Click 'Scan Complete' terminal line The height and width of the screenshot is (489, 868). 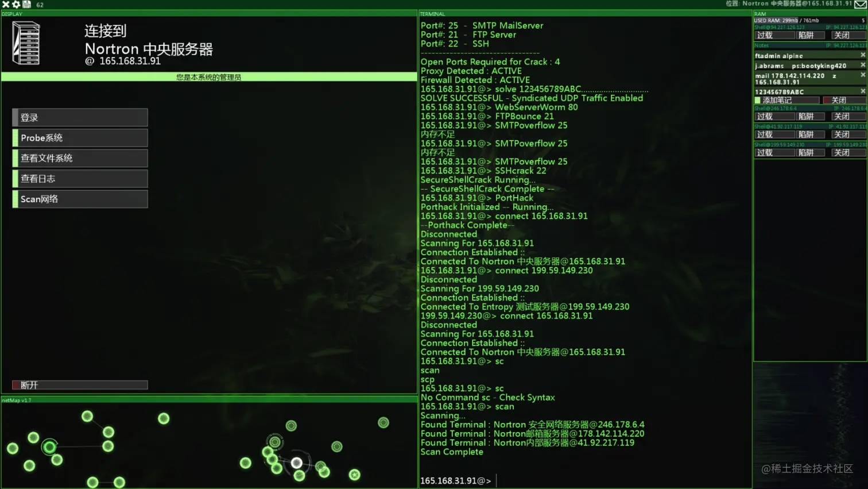coord(452,452)
